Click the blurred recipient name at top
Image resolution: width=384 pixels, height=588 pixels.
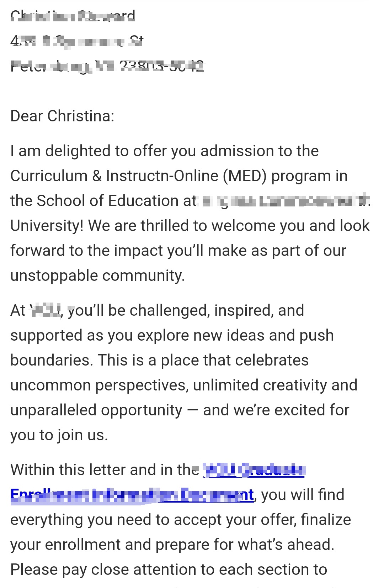tap(73, 16)
